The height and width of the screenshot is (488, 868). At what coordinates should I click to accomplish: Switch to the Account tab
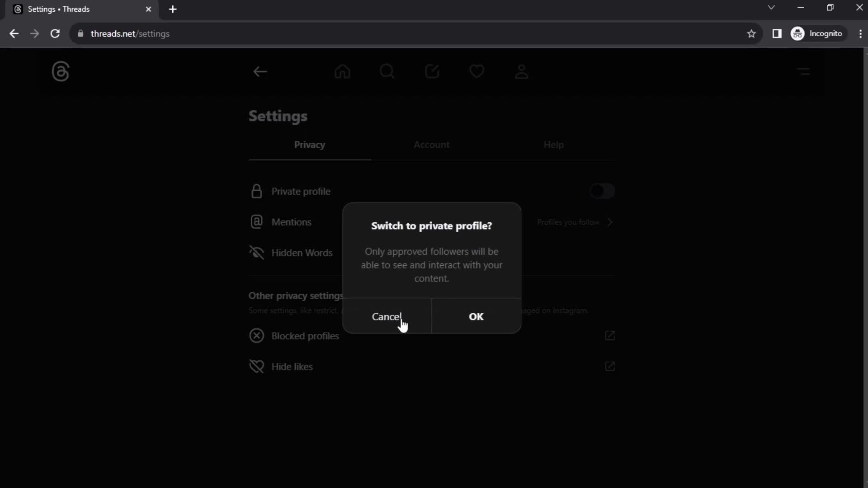[x=432, y=144]
